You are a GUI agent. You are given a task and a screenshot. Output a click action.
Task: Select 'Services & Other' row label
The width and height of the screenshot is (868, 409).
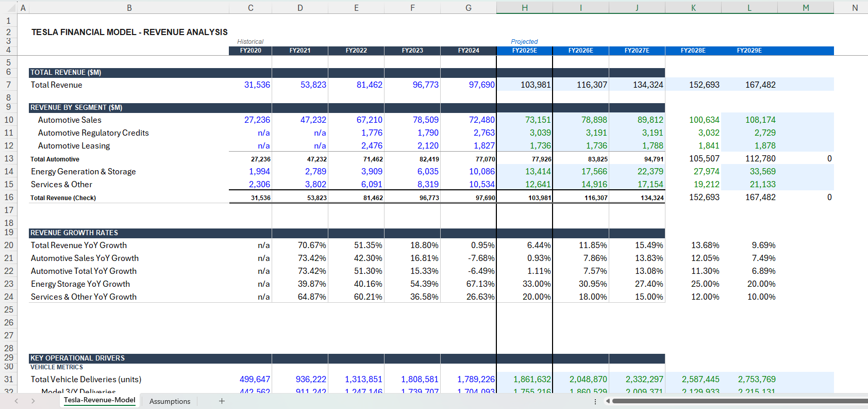[x=61, y=184]
